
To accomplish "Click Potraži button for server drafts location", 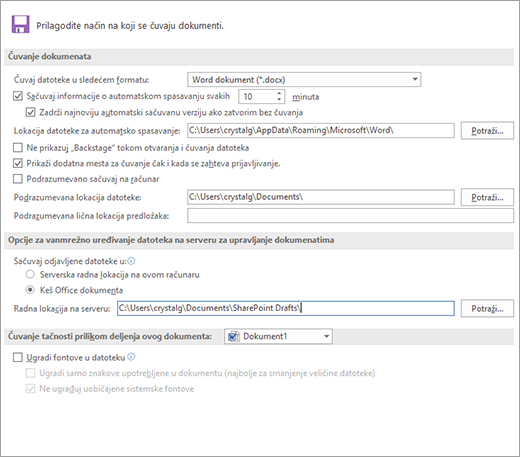I will 487,309.
